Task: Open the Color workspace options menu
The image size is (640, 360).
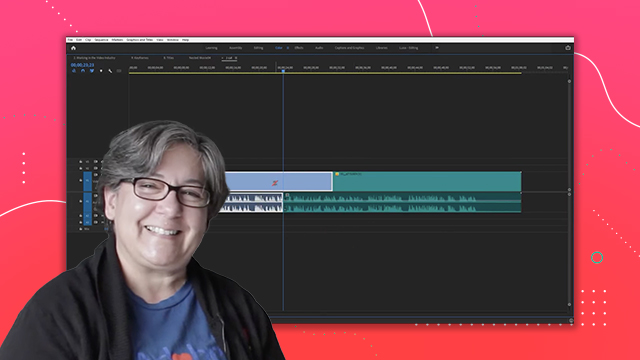Action: tap(288, 48)
